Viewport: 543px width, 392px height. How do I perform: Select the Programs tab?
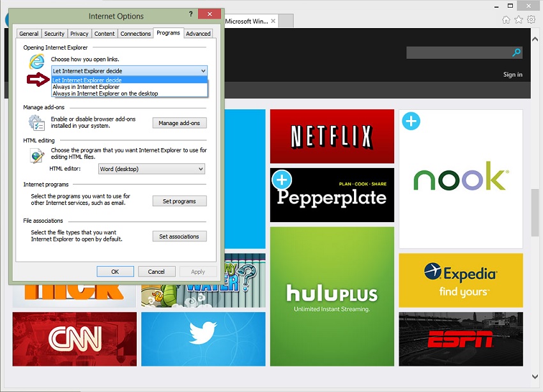168,33
